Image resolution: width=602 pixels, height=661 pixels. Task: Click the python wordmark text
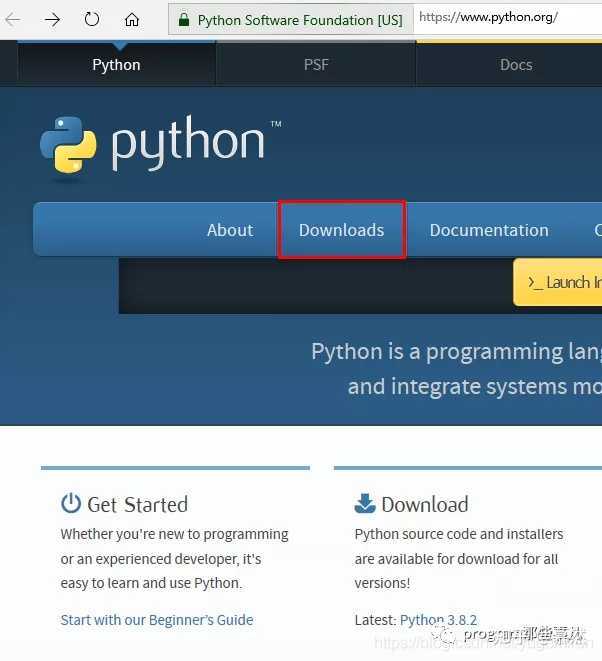point(188,142)
